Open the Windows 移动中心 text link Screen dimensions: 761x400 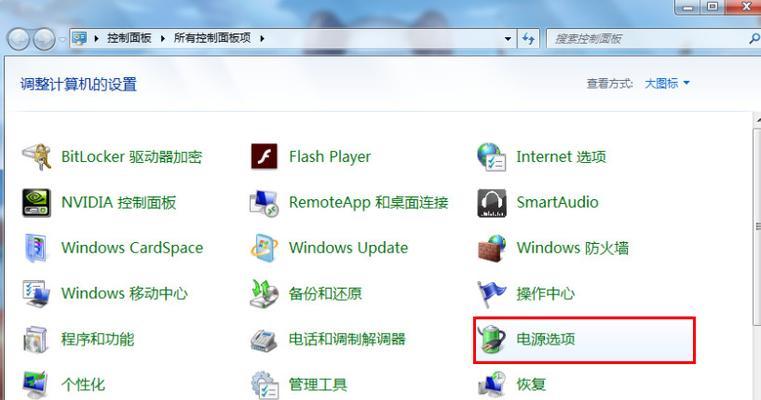point(124,294)
